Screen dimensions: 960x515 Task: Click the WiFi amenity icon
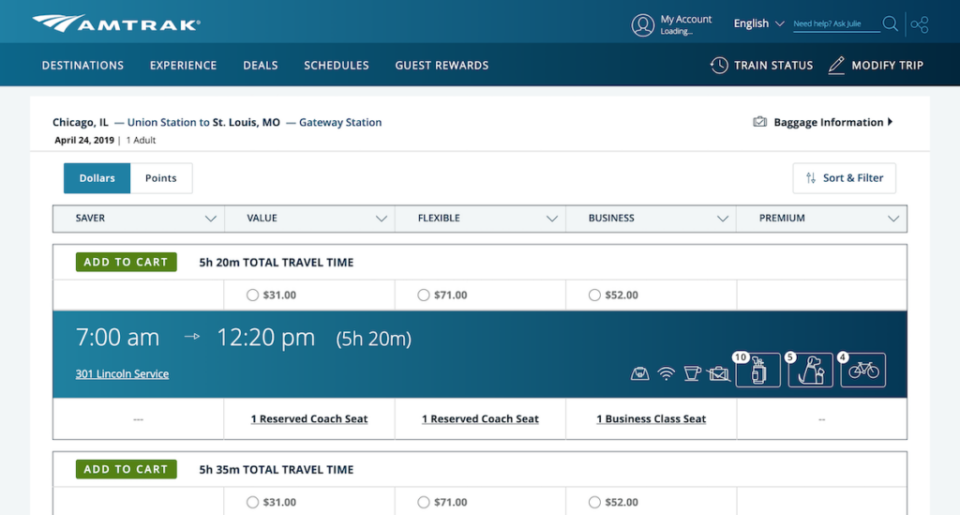(666, 373)
